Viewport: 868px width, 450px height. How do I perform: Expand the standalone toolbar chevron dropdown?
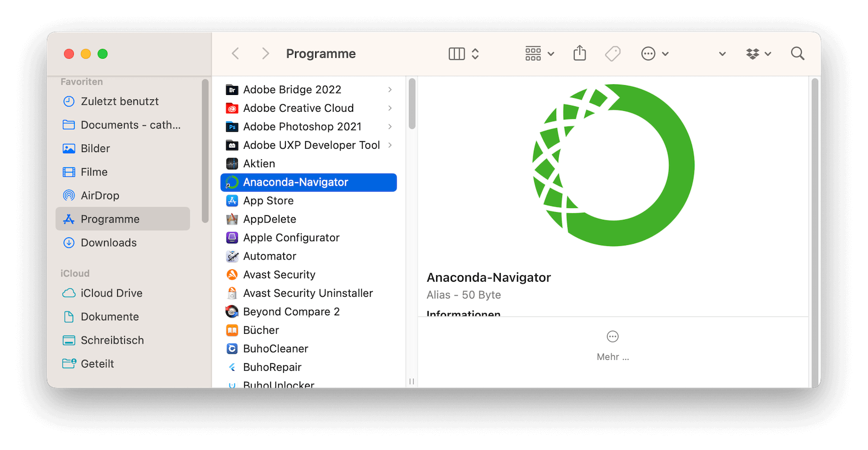tap(722, 54)
